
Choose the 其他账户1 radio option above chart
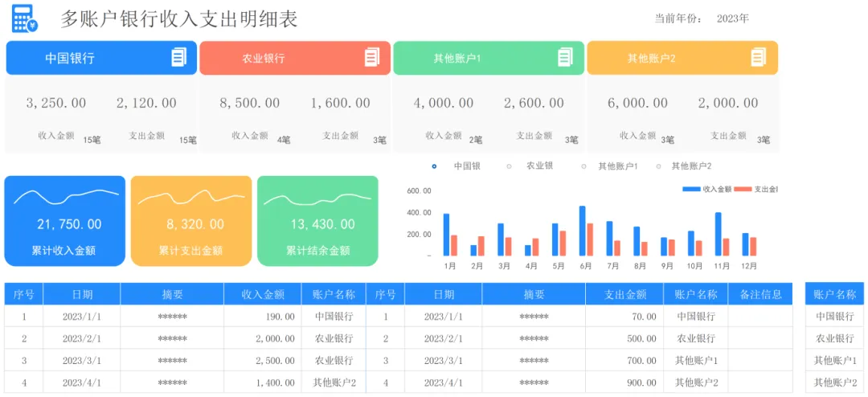[583, 166]
